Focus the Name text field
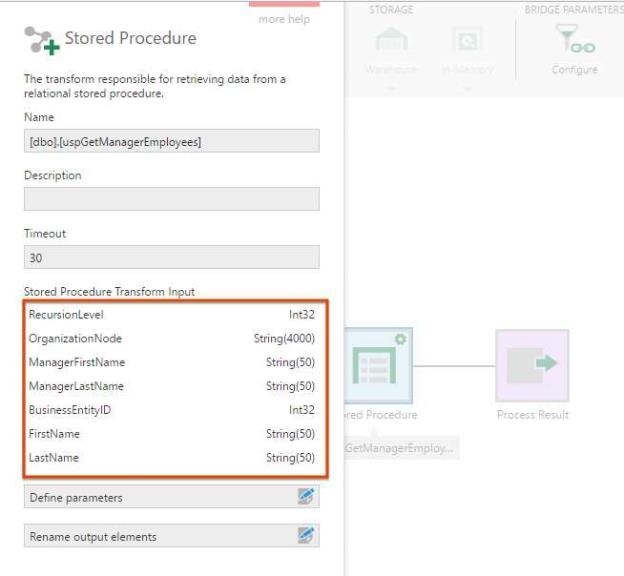The image size is (624, 576). (x=171, y=142)
